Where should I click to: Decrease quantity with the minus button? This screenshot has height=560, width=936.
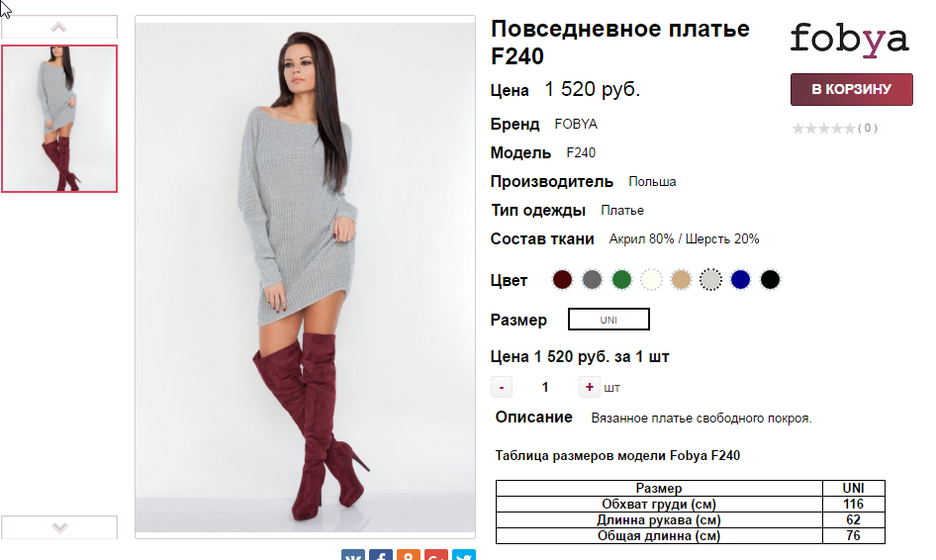click(502, 387)
